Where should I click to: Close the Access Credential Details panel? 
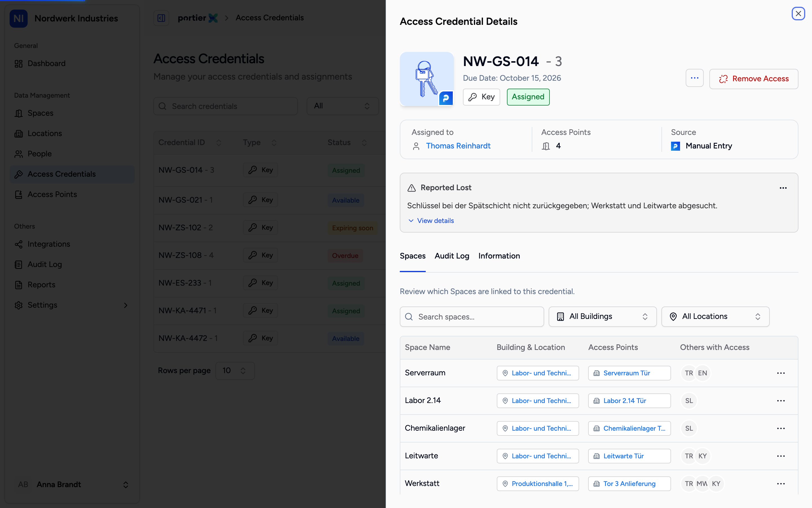click(798, 14)
